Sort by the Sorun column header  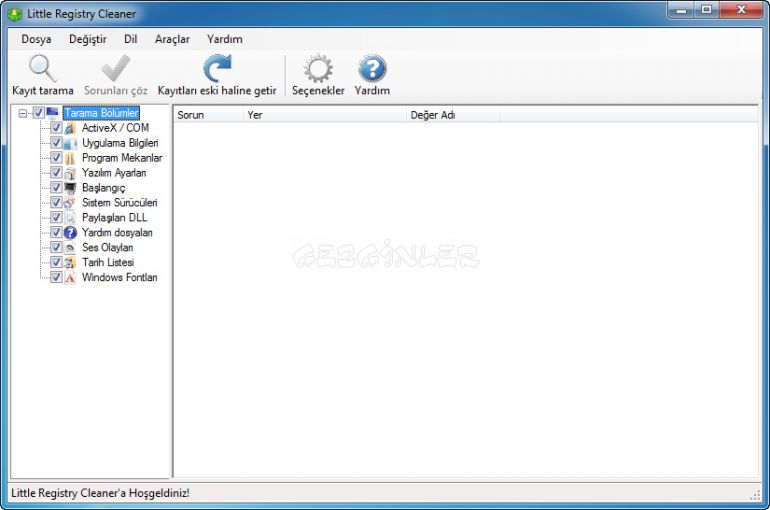(209, 115)
